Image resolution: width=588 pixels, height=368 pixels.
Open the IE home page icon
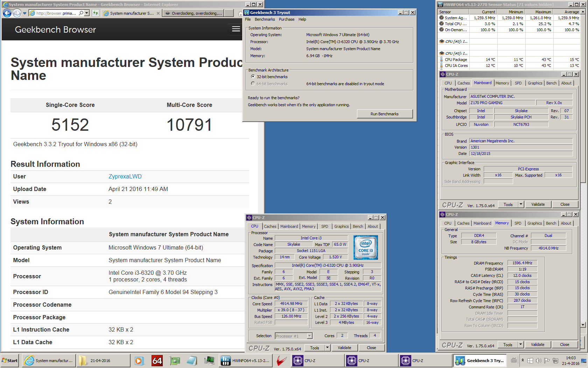click(x=240, y=13)
